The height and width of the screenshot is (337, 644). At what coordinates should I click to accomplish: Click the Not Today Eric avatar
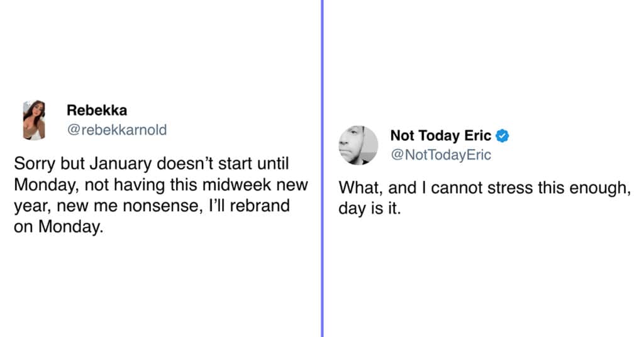[358, 145]
